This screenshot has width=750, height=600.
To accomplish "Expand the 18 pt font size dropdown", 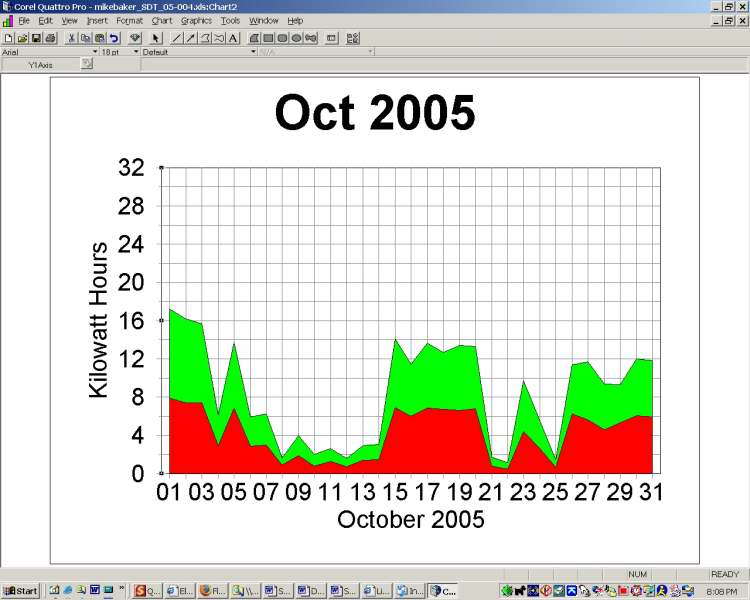I will (x=137, y=51).
